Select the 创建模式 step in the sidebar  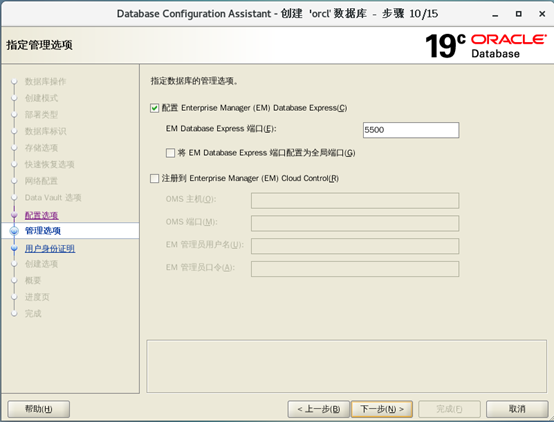pyautogui.click(x=41, y=98)
